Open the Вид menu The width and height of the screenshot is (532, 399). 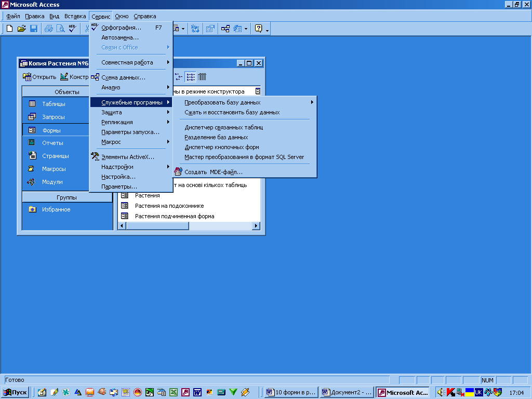[x=54, y=16]
